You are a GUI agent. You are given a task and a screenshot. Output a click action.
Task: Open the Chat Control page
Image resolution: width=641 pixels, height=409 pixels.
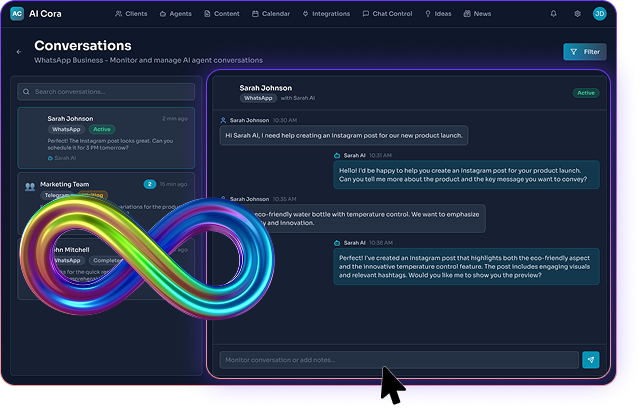pos(388,14)
